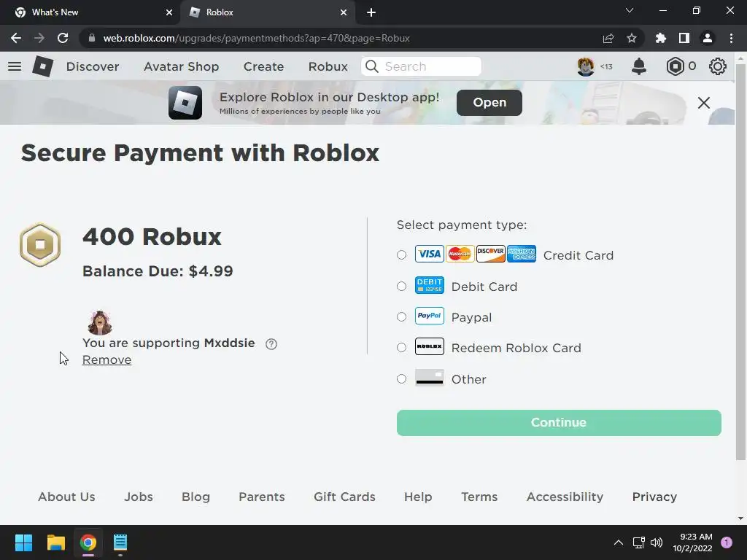This screenshot has height=560, width=747.
Task: Open the Windows Start menu
Action: click(x=23, y=542)
